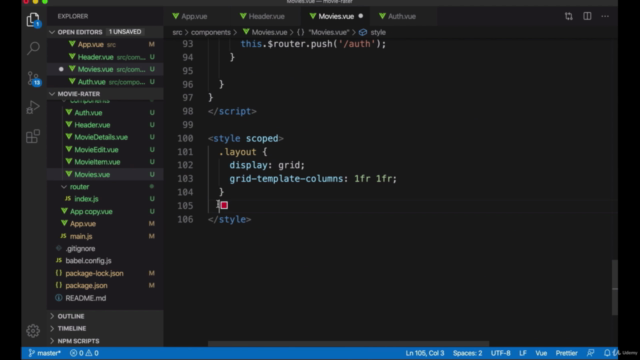Open package-lock.json file
The image size is (640, 360).
point(105,273)
